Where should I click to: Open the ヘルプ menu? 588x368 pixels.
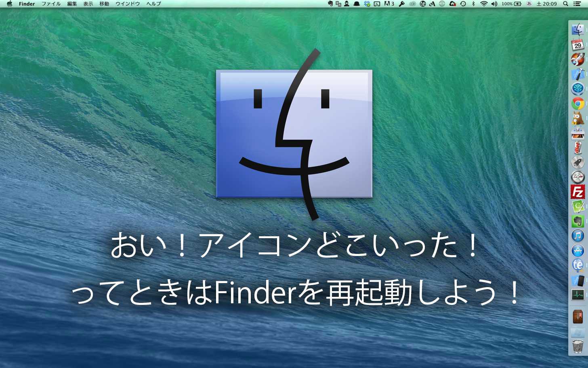[x=153, y=4]
